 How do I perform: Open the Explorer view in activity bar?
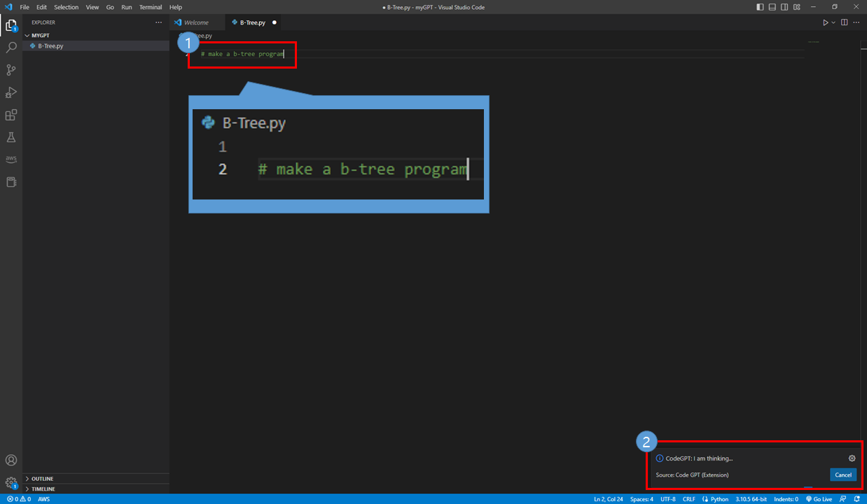click(x=11, y=26)
